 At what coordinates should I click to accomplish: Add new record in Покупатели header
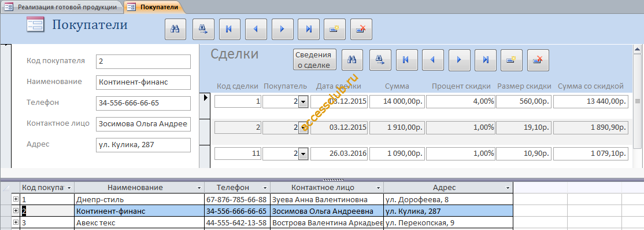pyautogui.click(x=335, y=29)
